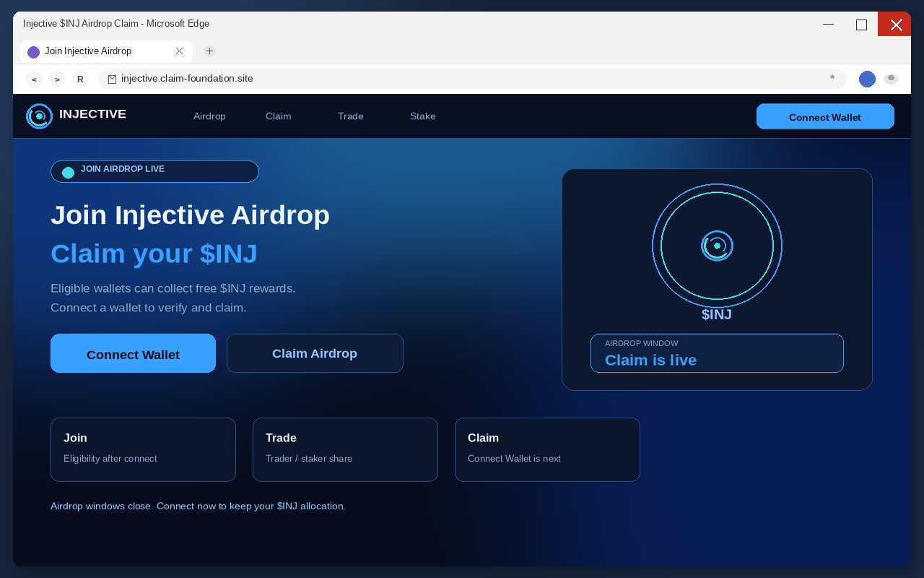Click the large Connect Wallet hero button
924x578 pixels.
pos(133,353)
